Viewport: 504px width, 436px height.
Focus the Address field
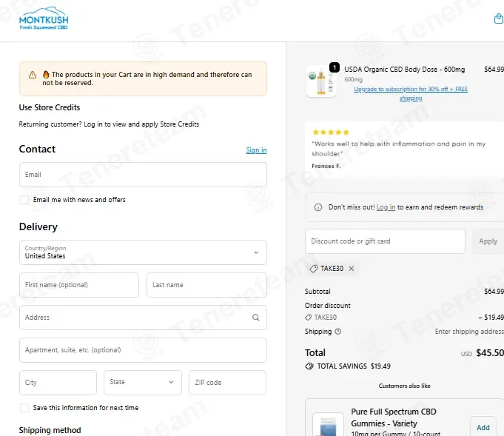pos(143,318)
